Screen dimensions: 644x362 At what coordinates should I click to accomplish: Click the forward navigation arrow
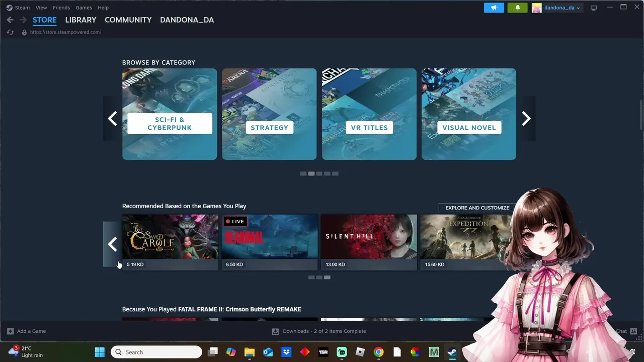click(23, 20)
